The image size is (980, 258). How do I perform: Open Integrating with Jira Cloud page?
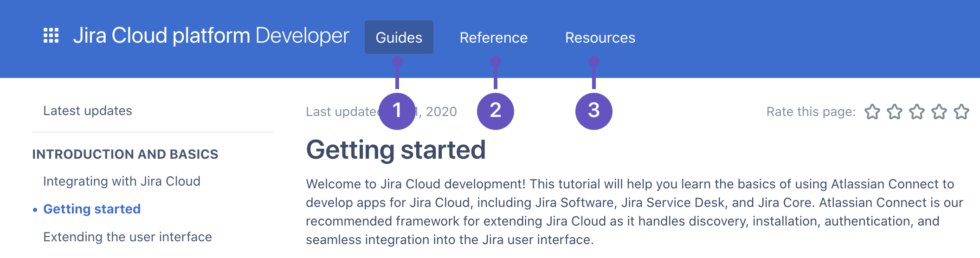click(x=122, y=181)
